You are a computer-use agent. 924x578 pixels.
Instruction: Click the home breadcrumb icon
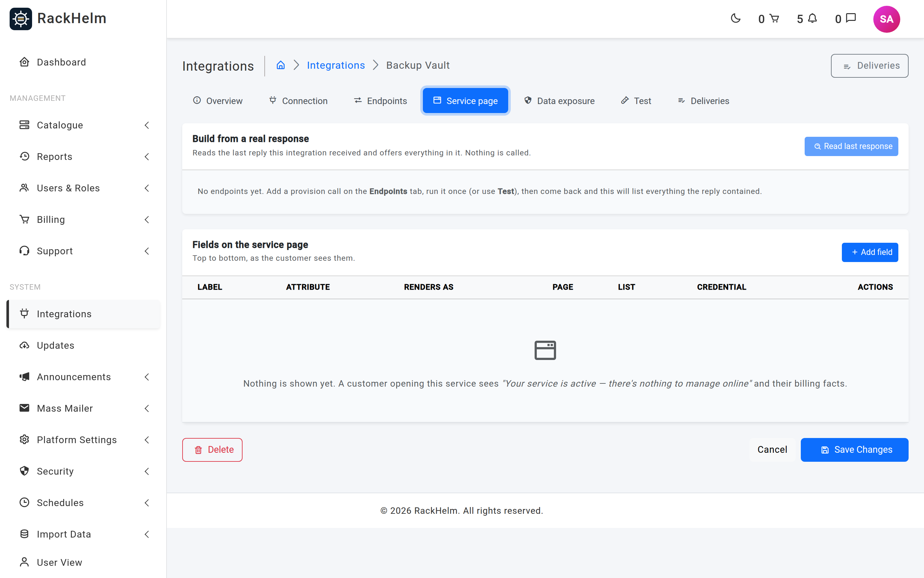281,65
